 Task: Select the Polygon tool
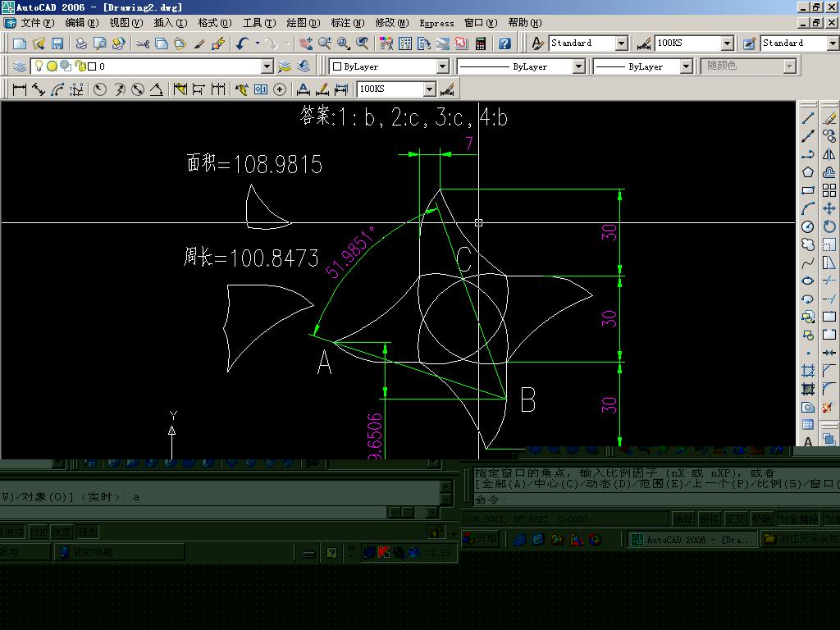click(808, 172)
